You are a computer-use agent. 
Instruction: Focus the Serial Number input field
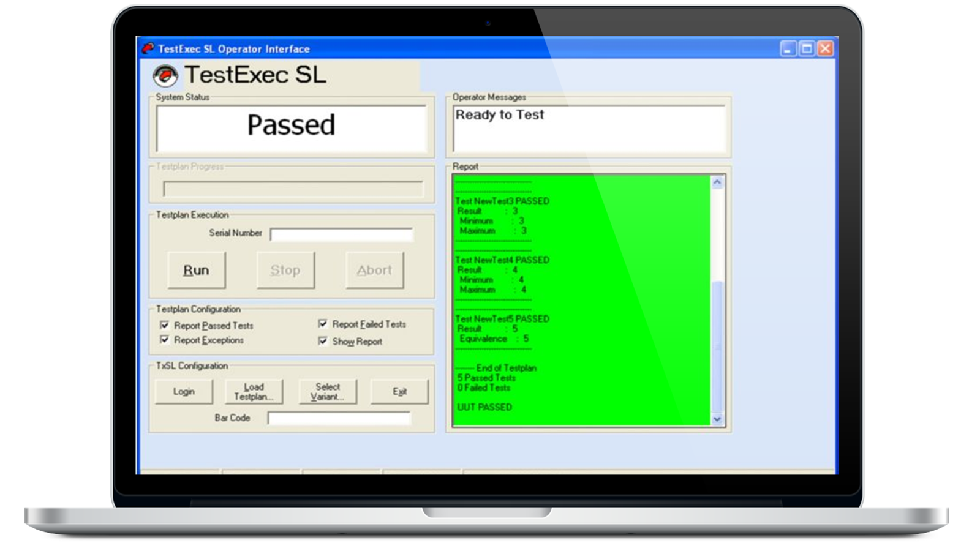tap(342, 234)
